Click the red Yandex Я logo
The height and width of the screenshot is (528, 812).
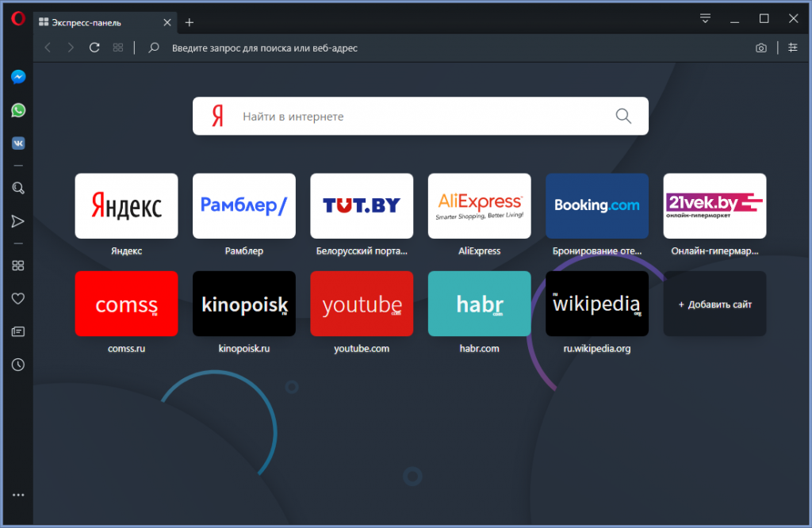point(218,116)
